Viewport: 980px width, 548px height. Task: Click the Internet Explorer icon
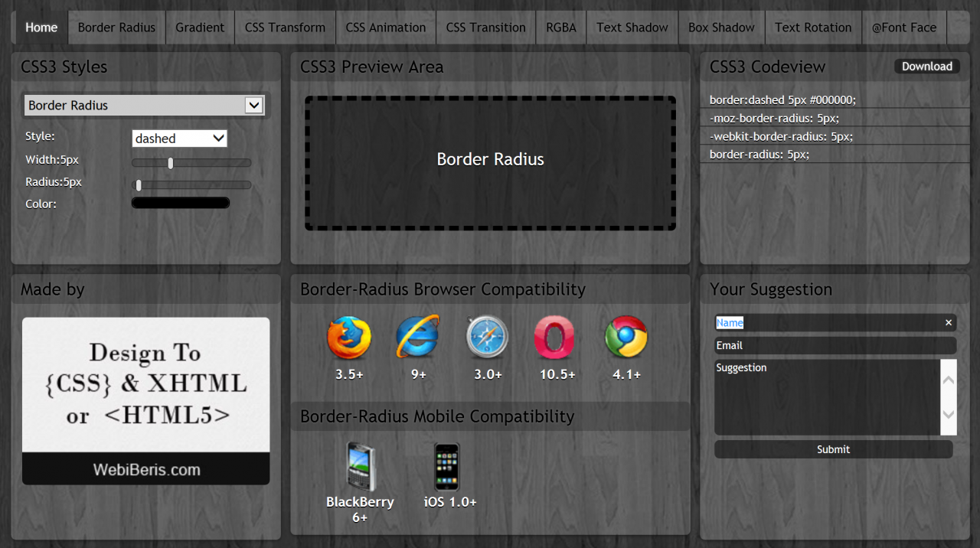coord(418,338)
